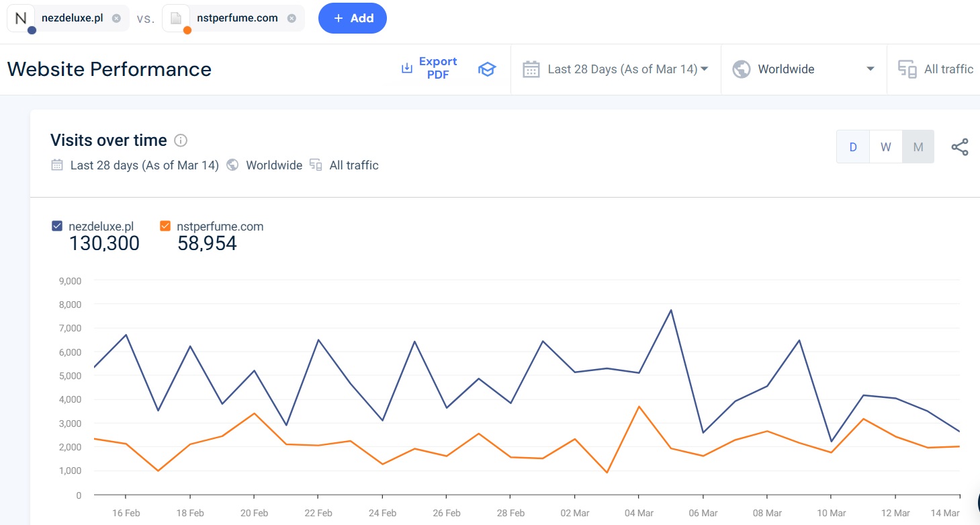Remove nezdeluxe.pl from comparison
Screen dimensions: 980x525
(x=116, y=18)
